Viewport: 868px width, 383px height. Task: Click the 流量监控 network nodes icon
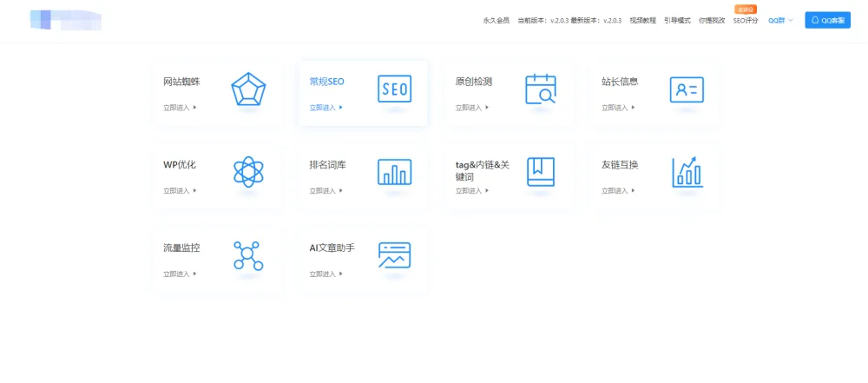248,255
